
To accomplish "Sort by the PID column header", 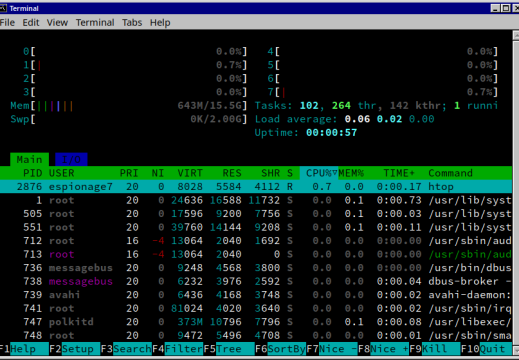I will (x=33, y=173).
